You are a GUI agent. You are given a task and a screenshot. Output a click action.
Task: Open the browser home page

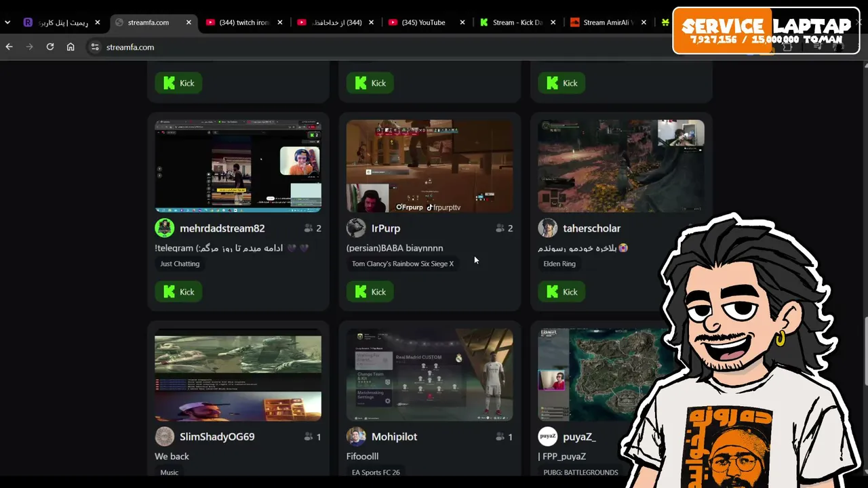[71, 47]
